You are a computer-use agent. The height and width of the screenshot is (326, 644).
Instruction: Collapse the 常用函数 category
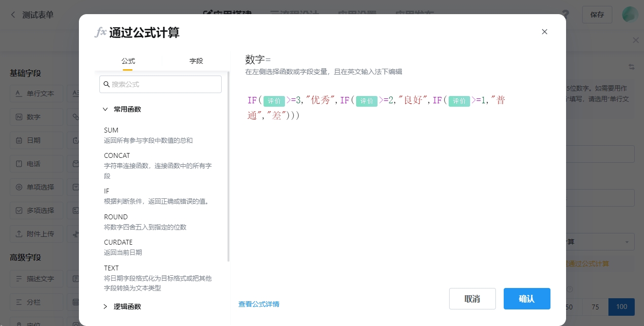105,109
